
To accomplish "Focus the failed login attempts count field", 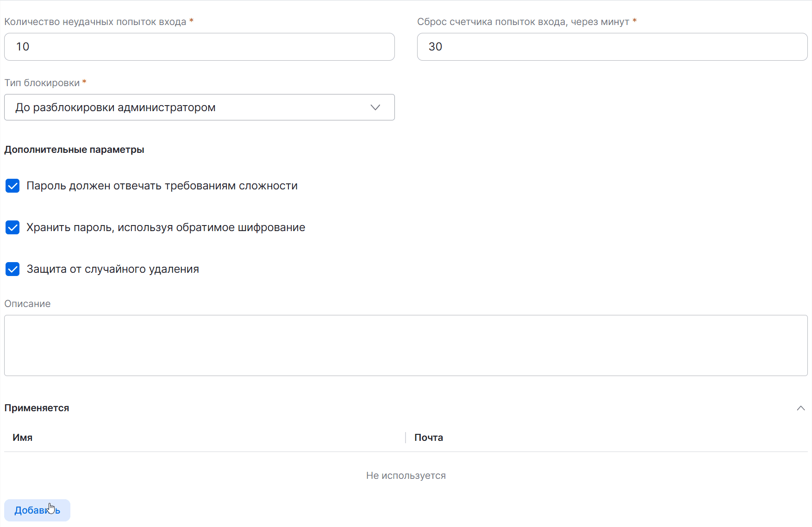I will 199,47.
